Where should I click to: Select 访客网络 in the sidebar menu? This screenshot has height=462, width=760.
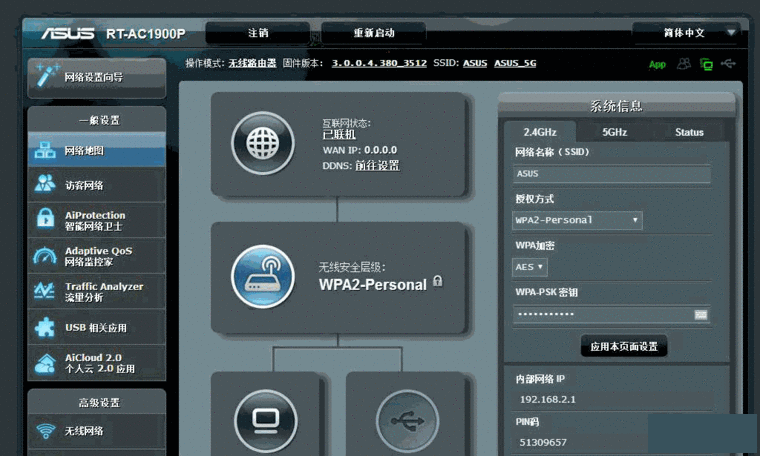pos(97,185)
